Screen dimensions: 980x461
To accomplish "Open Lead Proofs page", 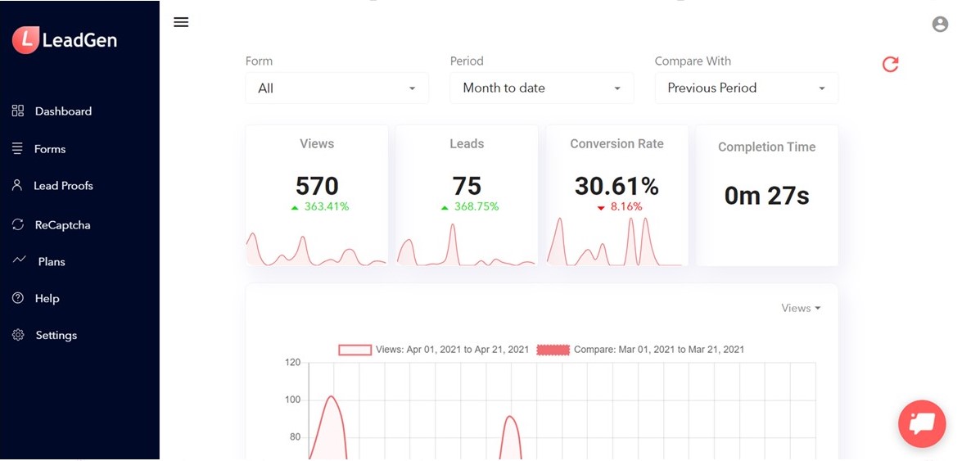I will [x=63, y=186].
